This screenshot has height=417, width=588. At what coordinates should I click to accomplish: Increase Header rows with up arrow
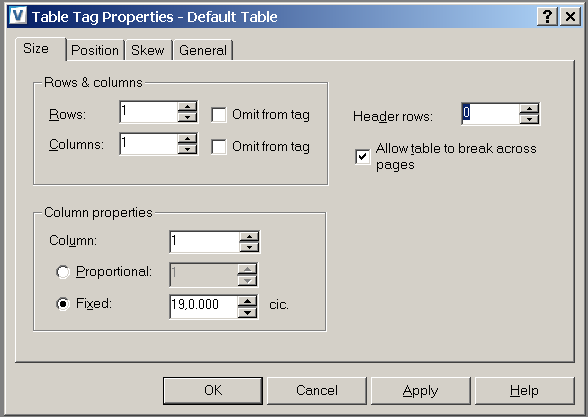(x=529, y=109)
